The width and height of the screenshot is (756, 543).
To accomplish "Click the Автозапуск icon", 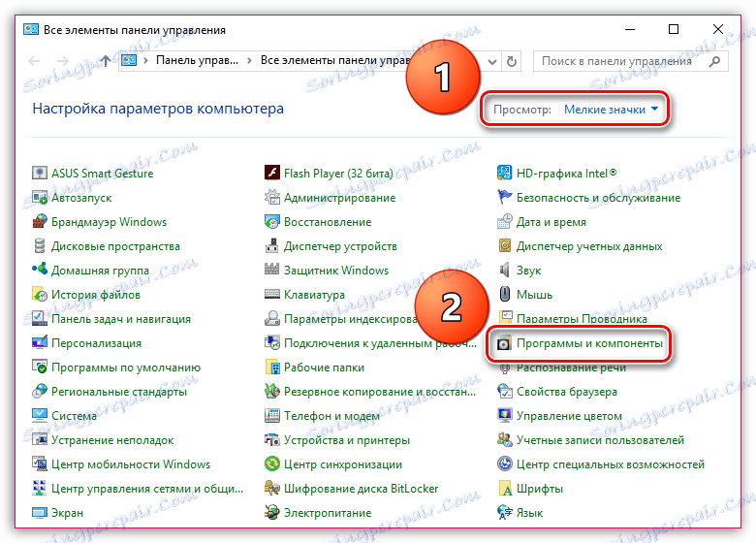I will point(40,197).
